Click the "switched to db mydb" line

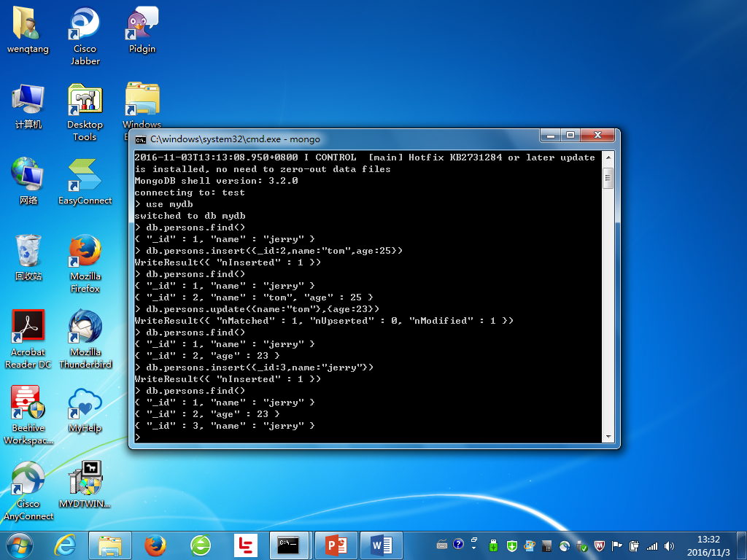[x=190, y=216]
